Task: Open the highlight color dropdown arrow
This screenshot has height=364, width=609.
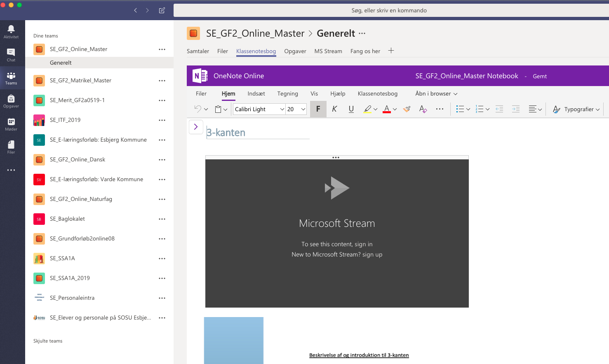Action: (375, 110)
